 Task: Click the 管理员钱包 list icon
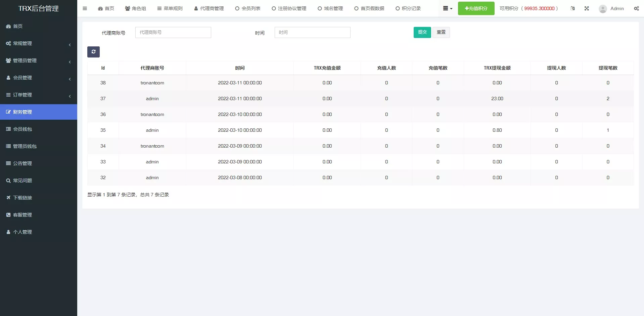tap(8, 146)
